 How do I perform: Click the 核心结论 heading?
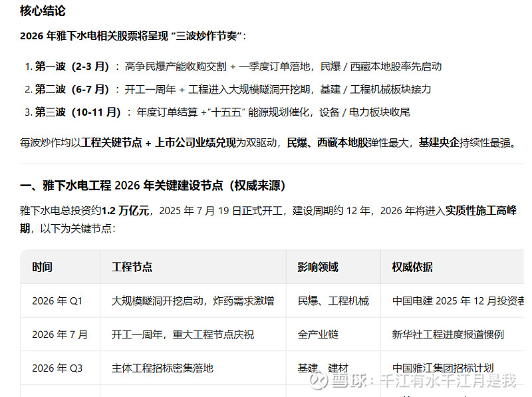(43, 11)
